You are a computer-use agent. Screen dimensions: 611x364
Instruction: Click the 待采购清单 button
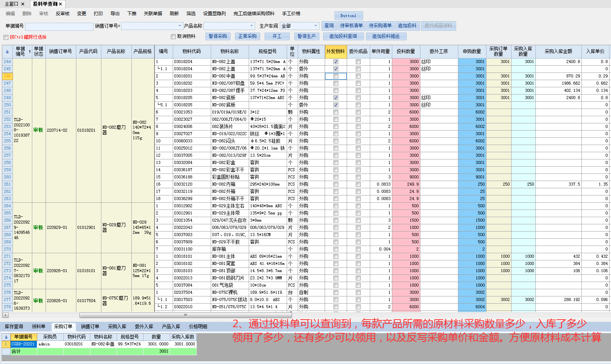coord(380,26)
